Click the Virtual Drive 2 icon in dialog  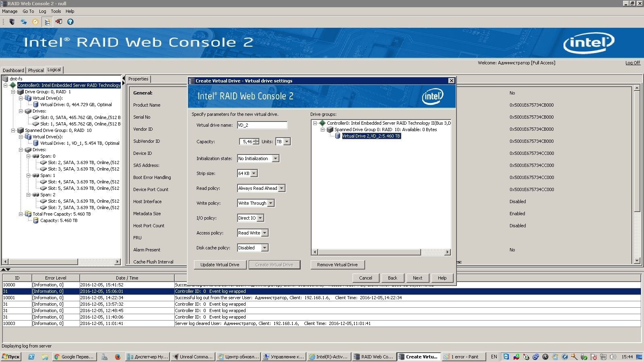tap(338, 136)
